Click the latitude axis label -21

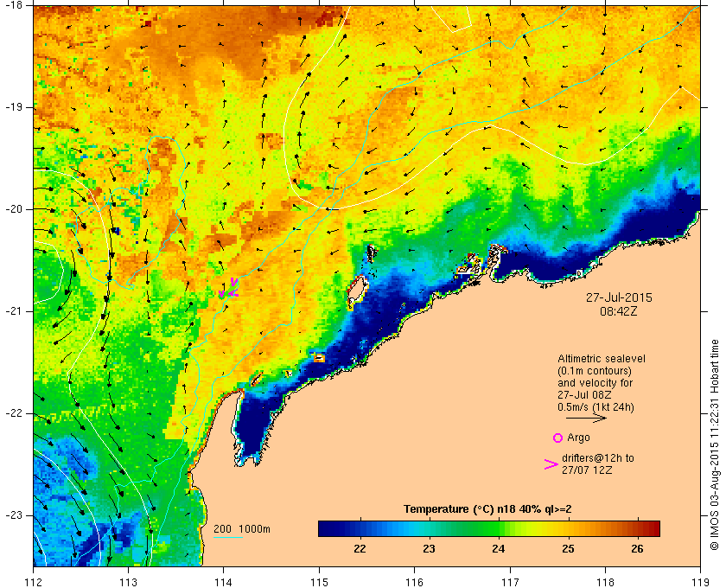[x=13, y=311]
